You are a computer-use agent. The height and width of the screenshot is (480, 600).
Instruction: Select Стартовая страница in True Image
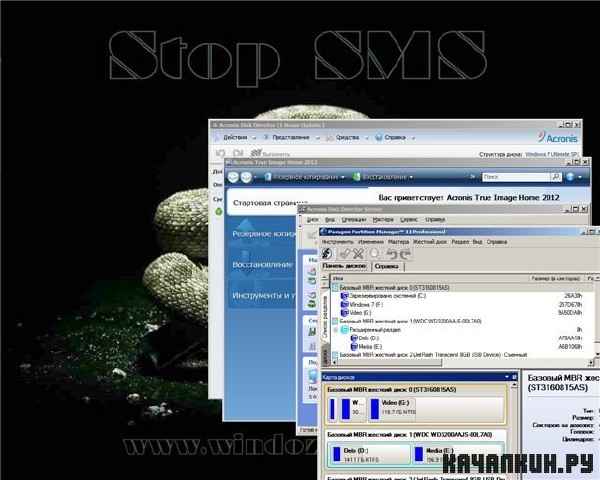pyautogui.click(x=270, y=203)
